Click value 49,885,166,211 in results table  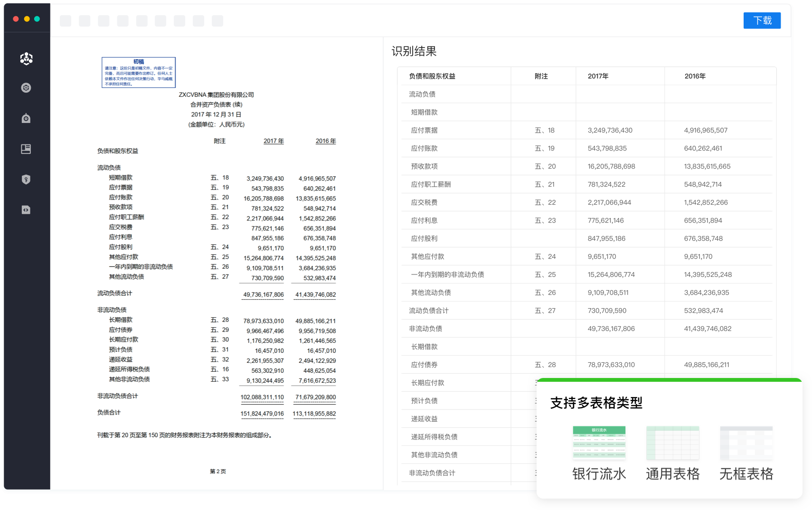pyautogui.click(x=707, y=365)
